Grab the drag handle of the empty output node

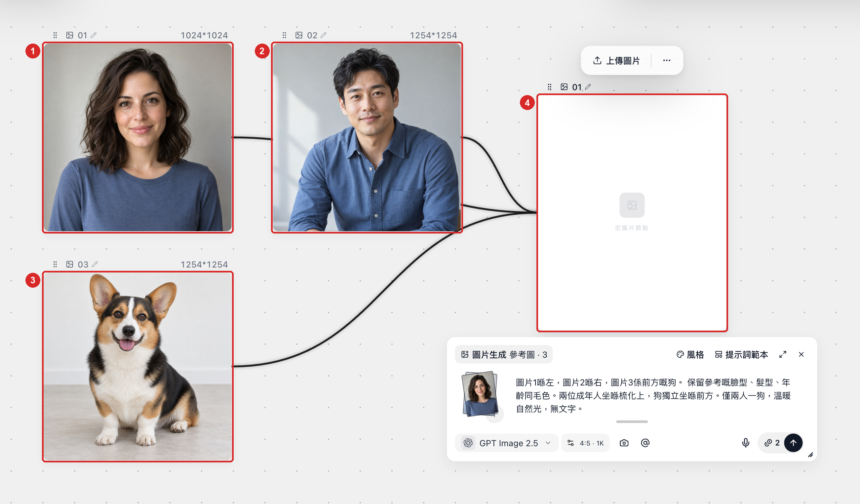[x=549, y=87]
